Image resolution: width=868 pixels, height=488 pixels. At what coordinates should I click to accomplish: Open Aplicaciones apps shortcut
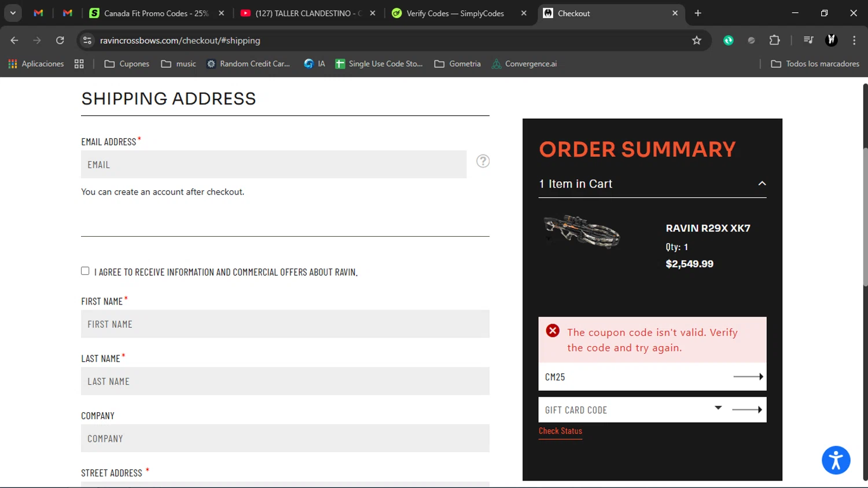pos(36,64)
